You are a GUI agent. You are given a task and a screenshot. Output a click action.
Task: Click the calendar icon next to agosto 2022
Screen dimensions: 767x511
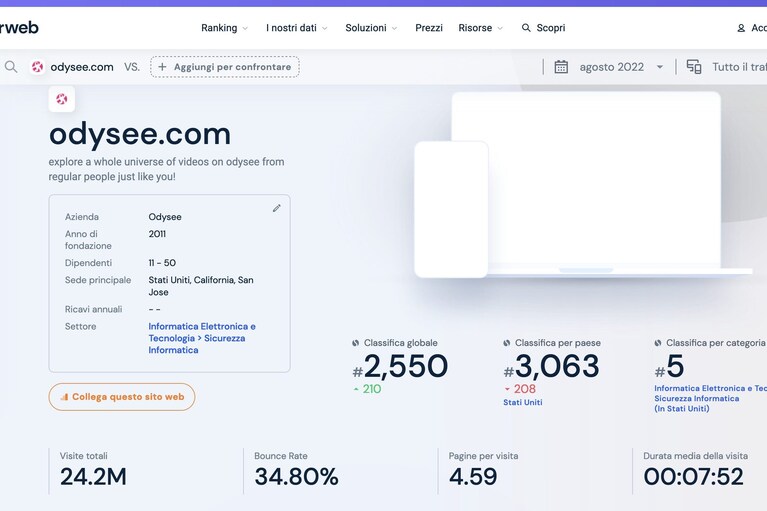click(x=561, y=67)
